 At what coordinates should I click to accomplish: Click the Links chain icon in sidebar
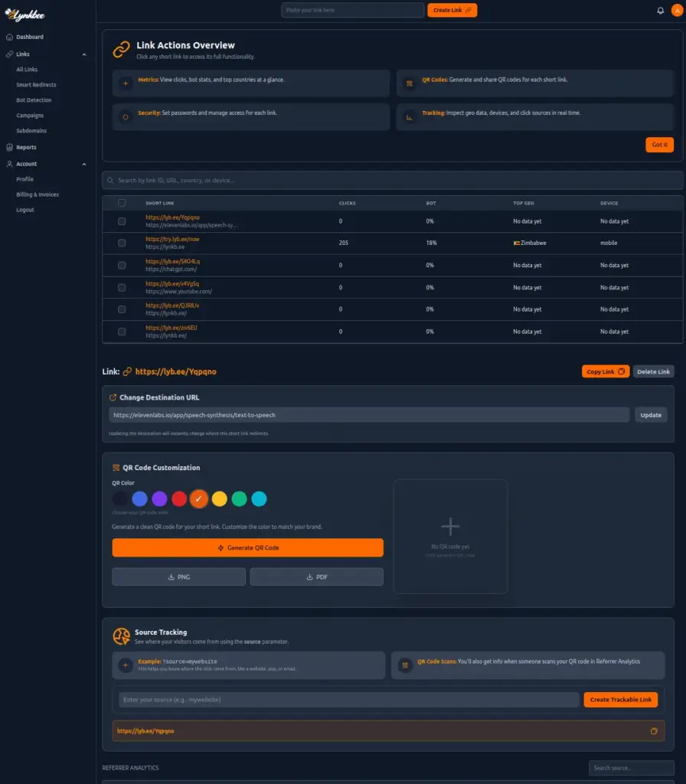tap(9, 54)
